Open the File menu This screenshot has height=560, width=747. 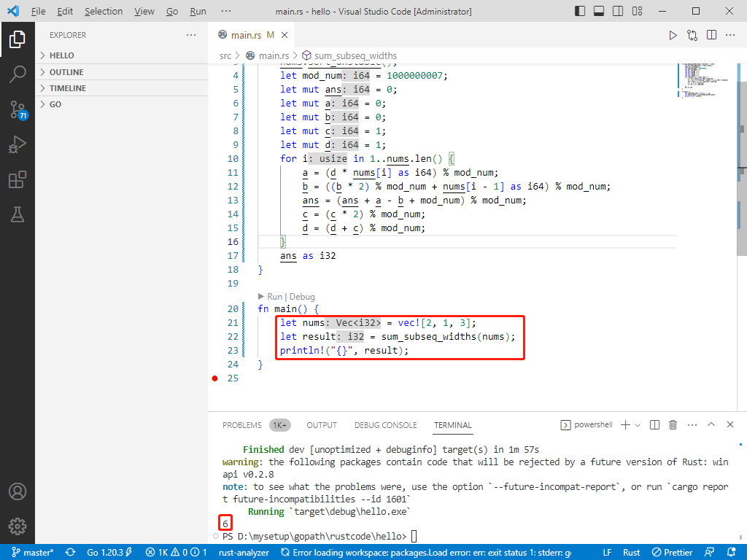coord(38,11)
